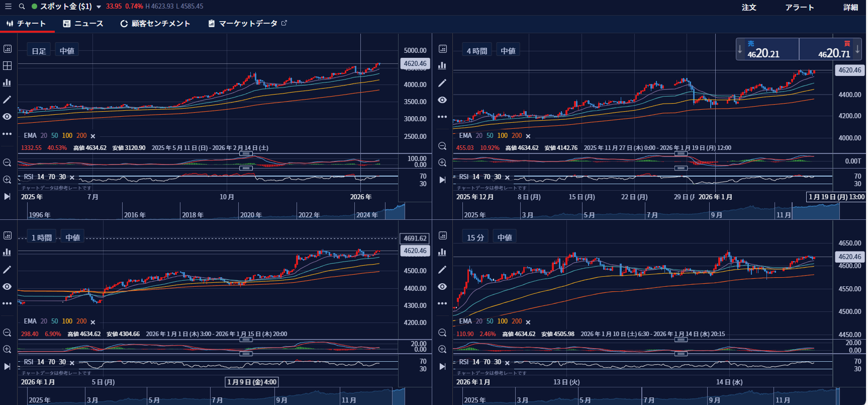Select pencil tool in 4-hour chart
Screen dimensions: 868x405
pos(442,83)
